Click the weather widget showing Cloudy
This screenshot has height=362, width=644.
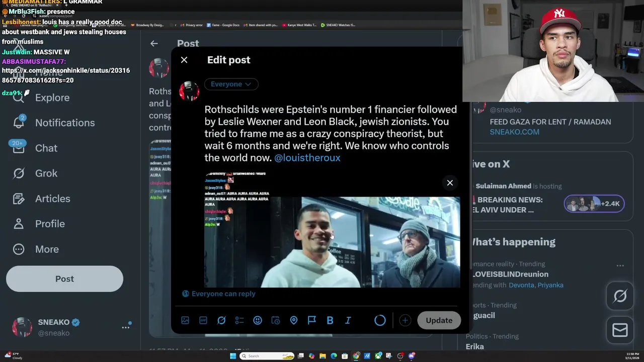pyautogui.click(x=14, y=356)
